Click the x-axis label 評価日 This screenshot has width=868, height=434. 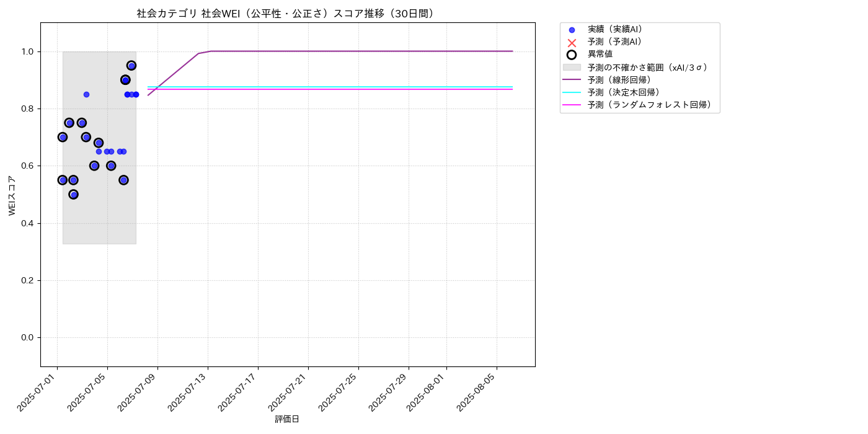pos(287,419)
